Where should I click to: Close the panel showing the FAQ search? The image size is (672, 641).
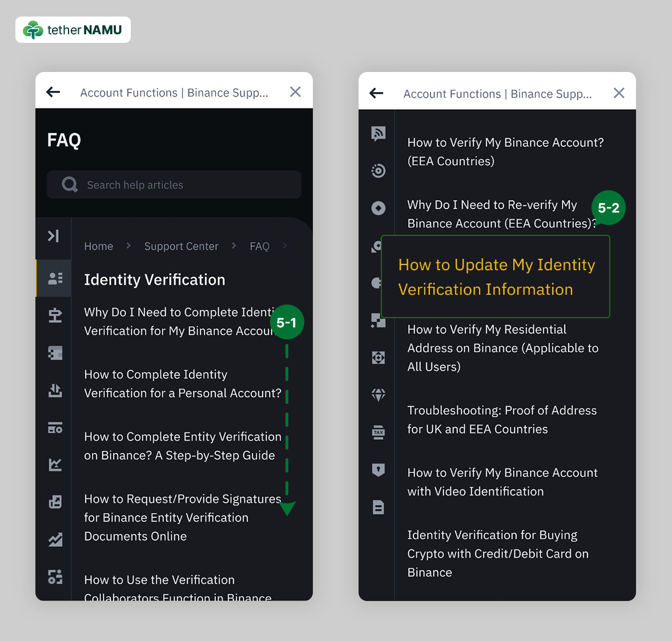pyautogui.click(x=295, y=92)
